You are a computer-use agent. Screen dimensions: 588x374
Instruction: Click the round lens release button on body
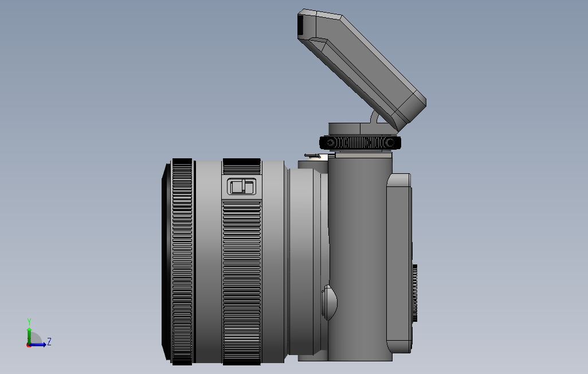click(330, 302)
